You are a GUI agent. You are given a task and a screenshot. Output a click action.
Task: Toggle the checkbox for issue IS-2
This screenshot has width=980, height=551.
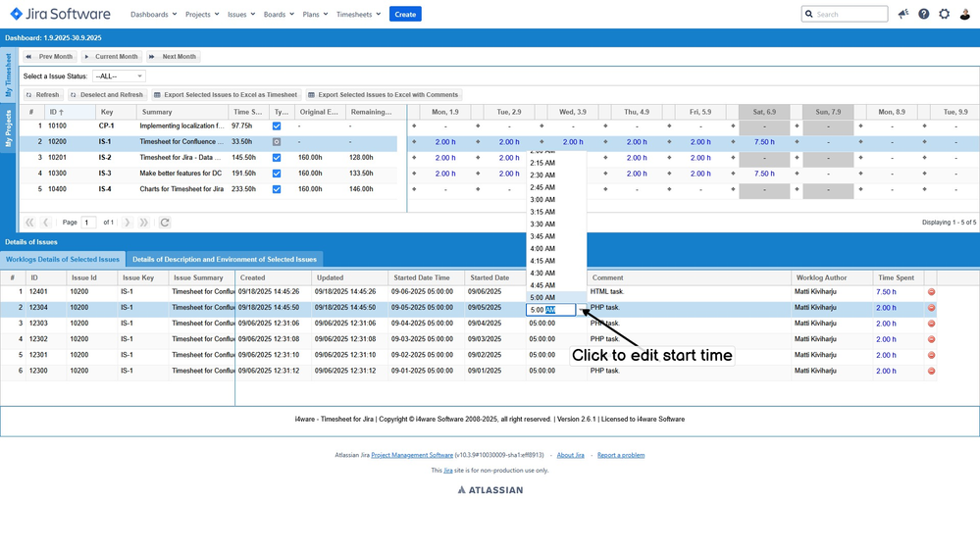point(277,158)
